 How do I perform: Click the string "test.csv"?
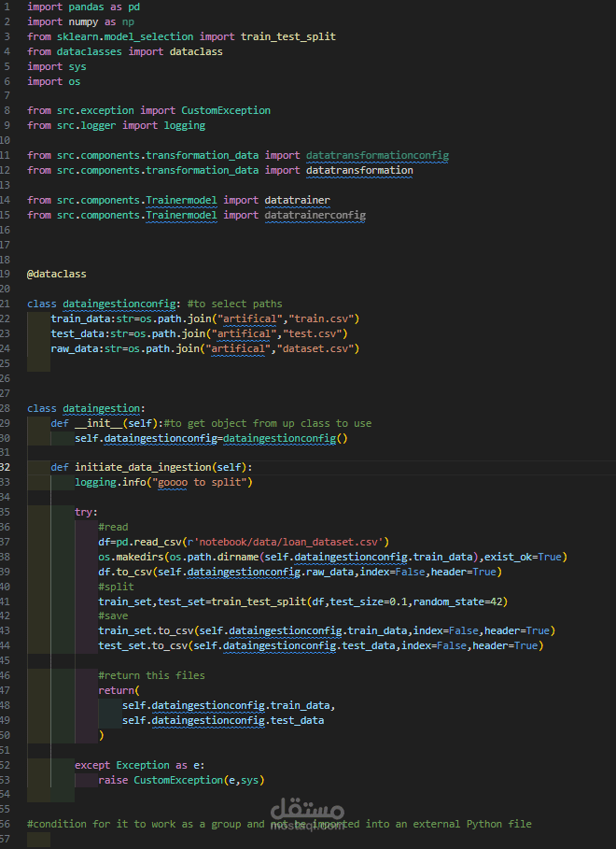coord(313,333)
